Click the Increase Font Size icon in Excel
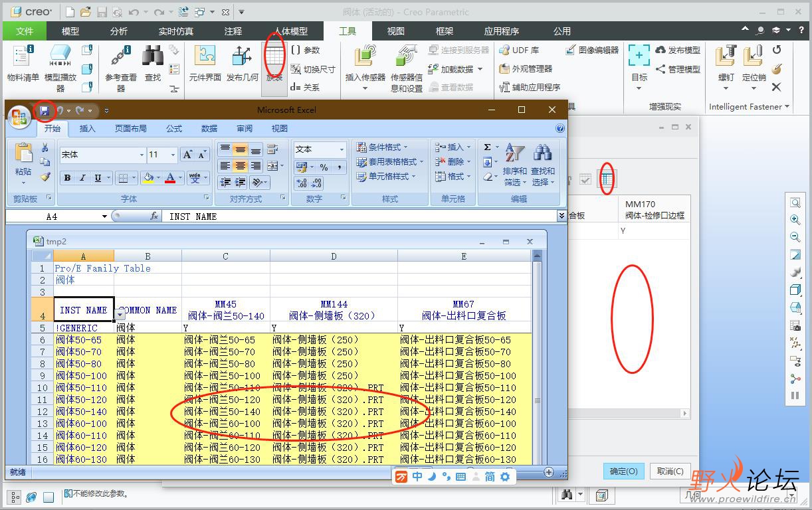 coord(187,155)
